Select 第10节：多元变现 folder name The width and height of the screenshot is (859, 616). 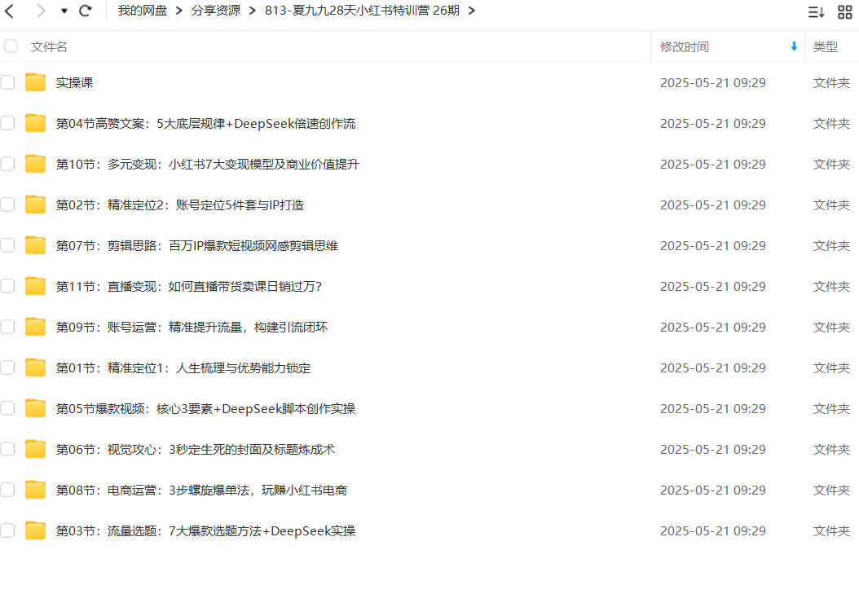pos(207,165)
